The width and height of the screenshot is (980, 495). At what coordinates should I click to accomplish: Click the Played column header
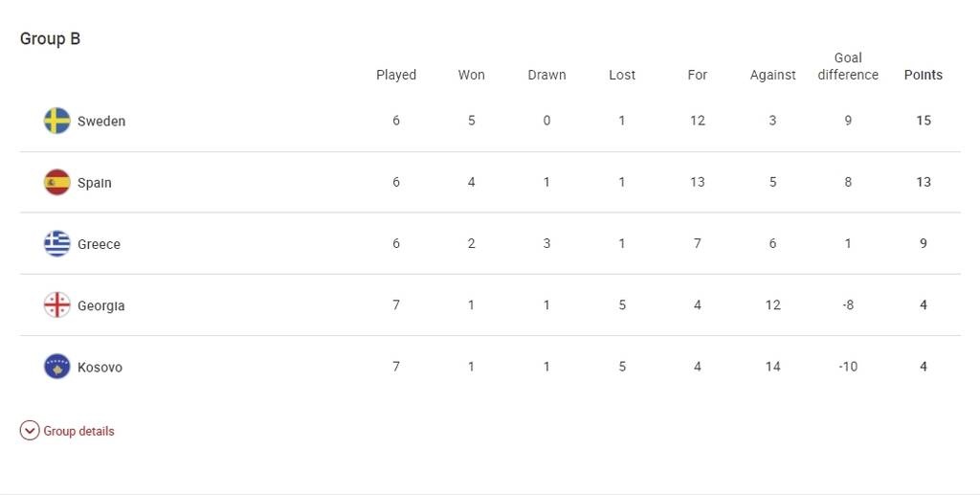point(396,75)
